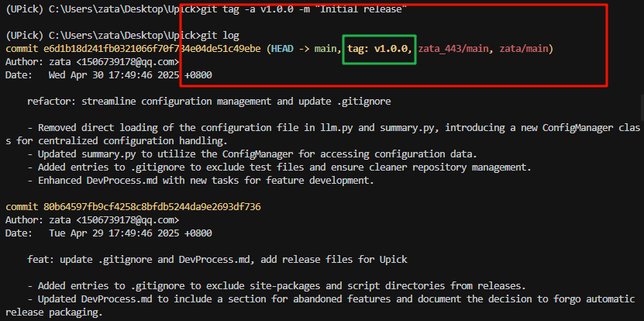Click the 'HEAD -> main' reference label
Image resolution: width=644 pixels, height=321 pixels.
pos(304,49)
